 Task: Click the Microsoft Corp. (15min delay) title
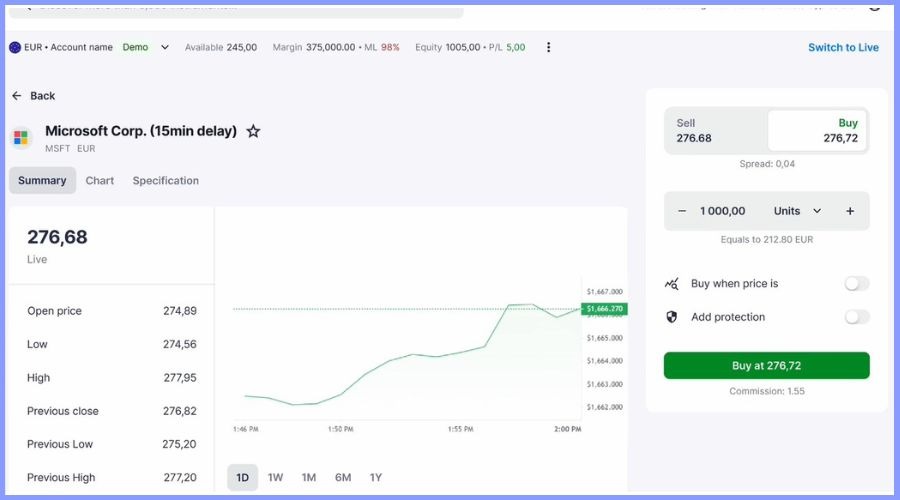[141, 131]
